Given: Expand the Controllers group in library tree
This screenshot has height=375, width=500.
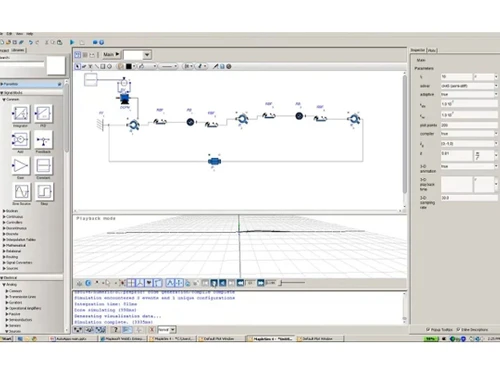Looking at the screenshot, I should [4, 222].
